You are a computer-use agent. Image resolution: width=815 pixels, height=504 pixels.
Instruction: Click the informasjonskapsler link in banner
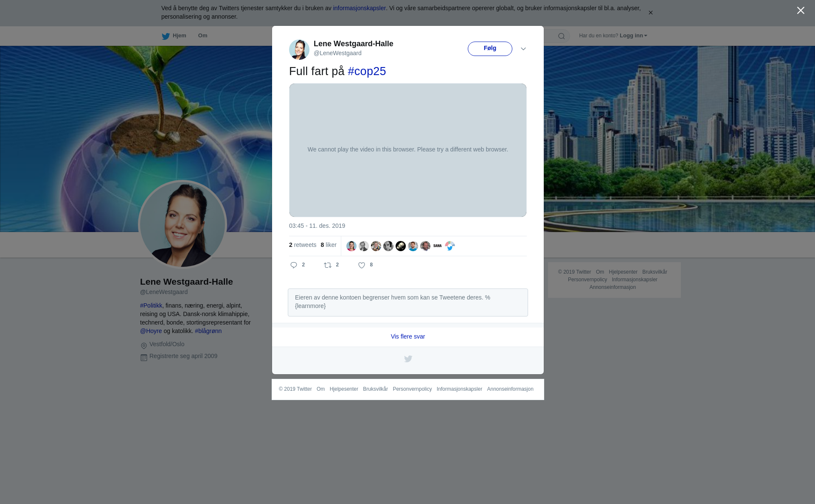(x=359, y=8)
